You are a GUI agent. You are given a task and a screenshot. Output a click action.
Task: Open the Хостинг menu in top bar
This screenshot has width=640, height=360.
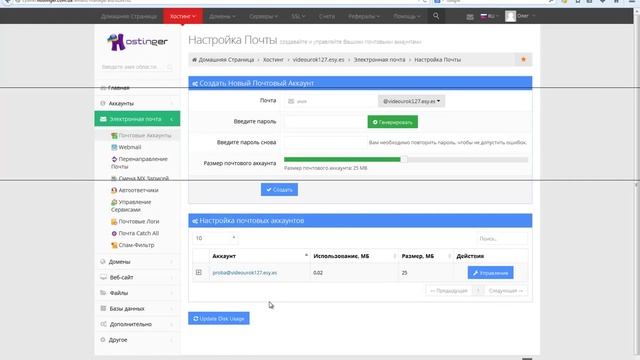pos(183,16)
